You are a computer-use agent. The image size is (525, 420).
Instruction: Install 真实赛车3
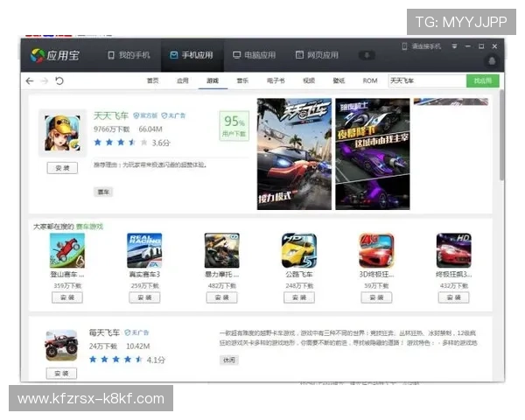[144, 297]
